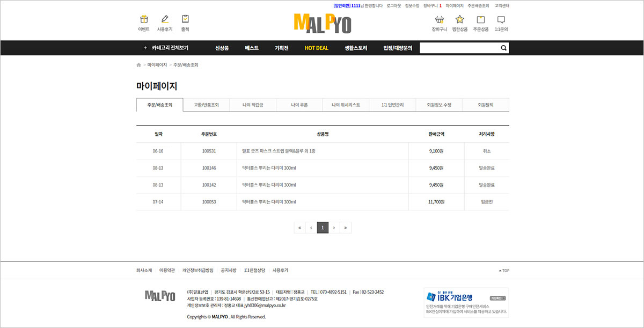Open order number 100531

pyautogui.click(x=209, y=151)
